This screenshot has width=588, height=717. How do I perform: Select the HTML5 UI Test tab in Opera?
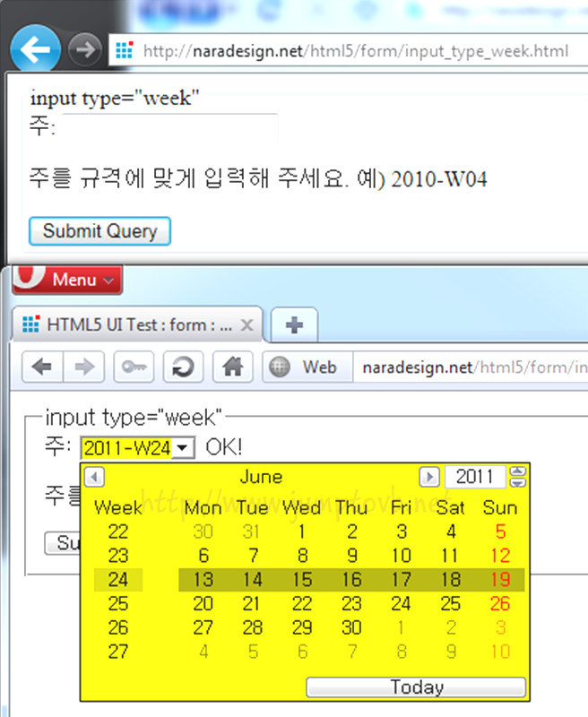coord(137,325)
